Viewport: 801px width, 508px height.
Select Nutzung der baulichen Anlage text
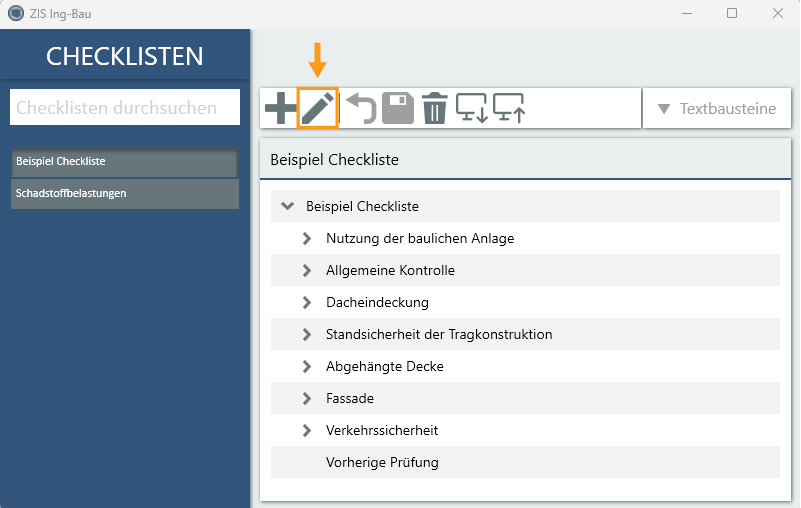click(x=420, y=238)
